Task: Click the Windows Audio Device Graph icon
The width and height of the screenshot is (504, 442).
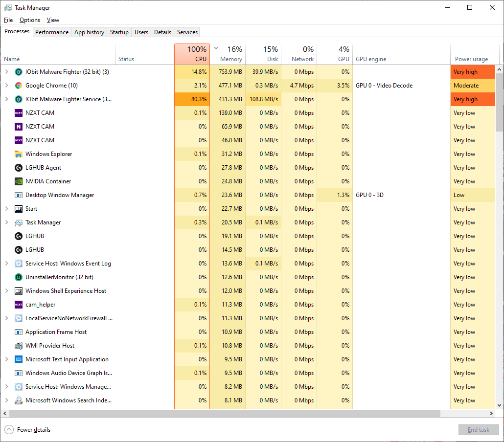Action: coord(19,373)
